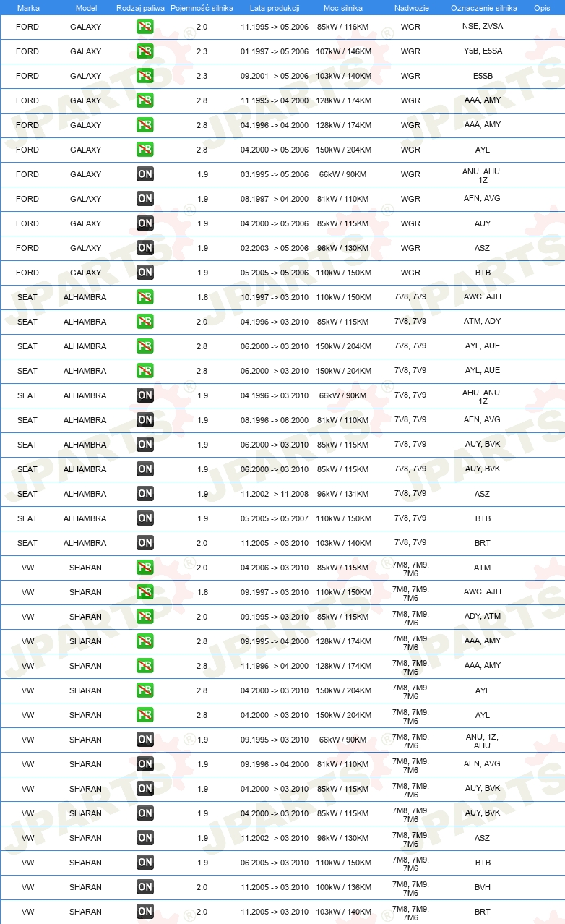This screenshot has height=924, width=565.
Task: Click power value 107kW / 146KM
Action: click(x=344, y=51)
